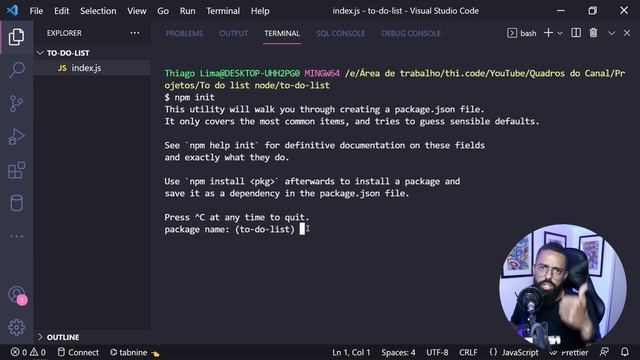The width and height of the screenshot is (640, 360).
Task: Change indentation via Spaces: 4
Action: 398,352
